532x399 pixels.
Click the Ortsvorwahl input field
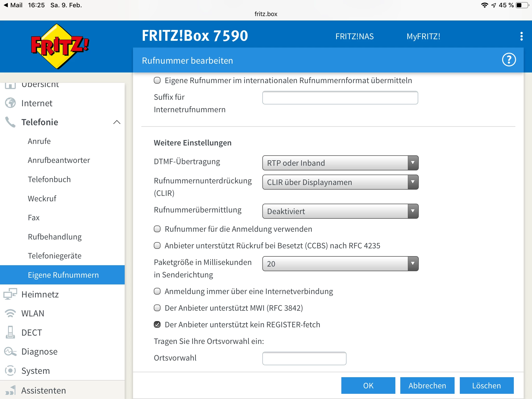[x=304, y=358]
